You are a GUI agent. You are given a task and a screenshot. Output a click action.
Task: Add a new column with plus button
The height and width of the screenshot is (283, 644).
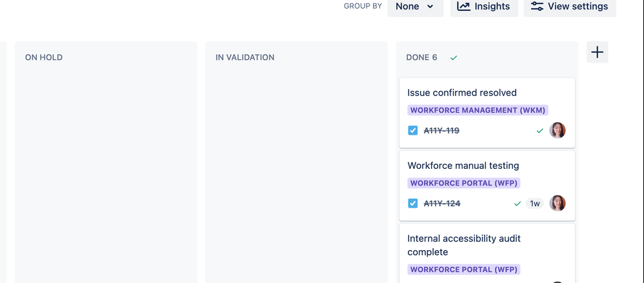click(x=597, y=52)
